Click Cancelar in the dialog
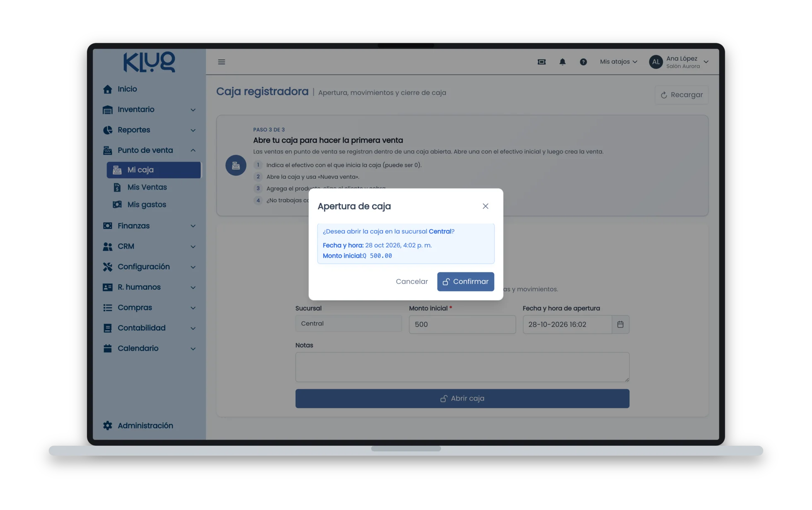 pyautogui.click(x=411, y=281)
